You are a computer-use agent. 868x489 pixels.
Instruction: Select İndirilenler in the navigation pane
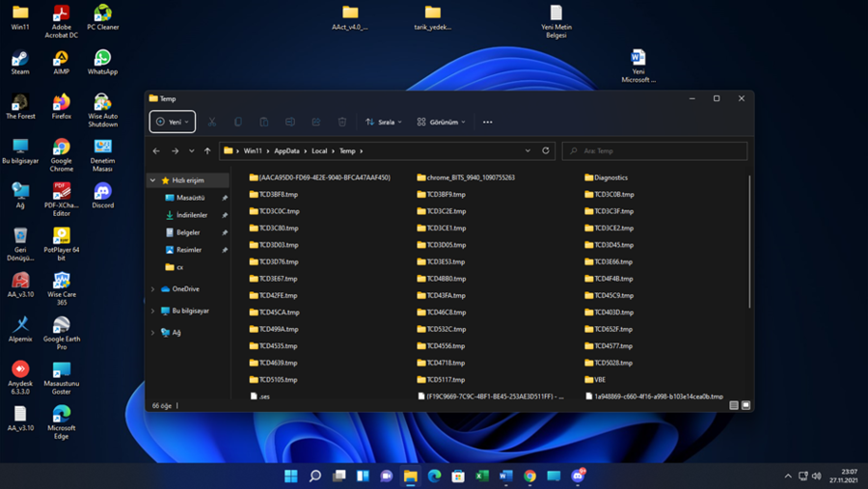191,215
